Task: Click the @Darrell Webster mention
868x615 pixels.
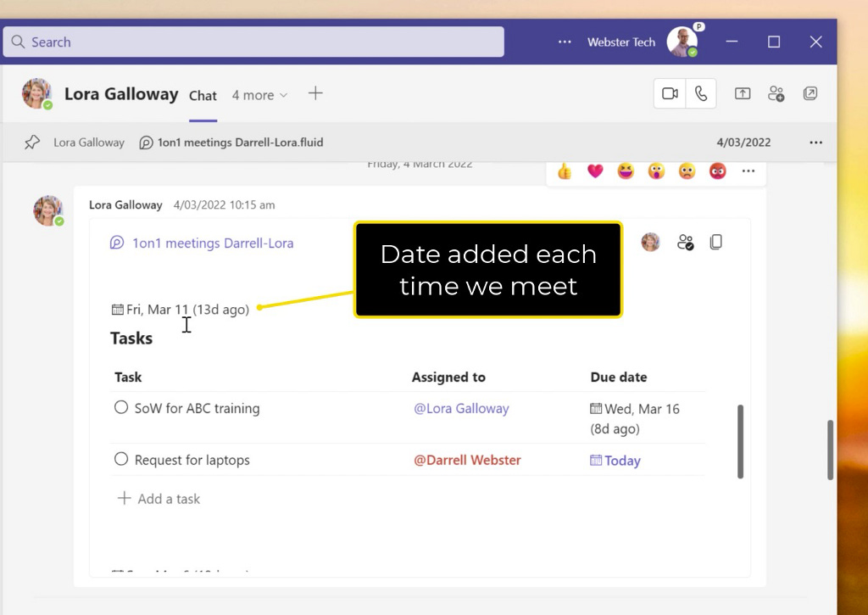Action: pyautogui.click(x=467, y=460)
